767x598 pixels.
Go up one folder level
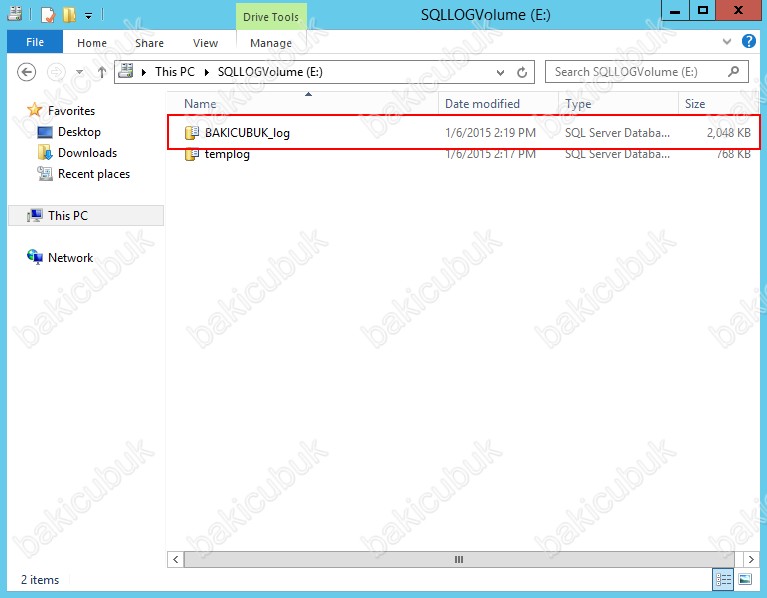click(x=101, y=72)
